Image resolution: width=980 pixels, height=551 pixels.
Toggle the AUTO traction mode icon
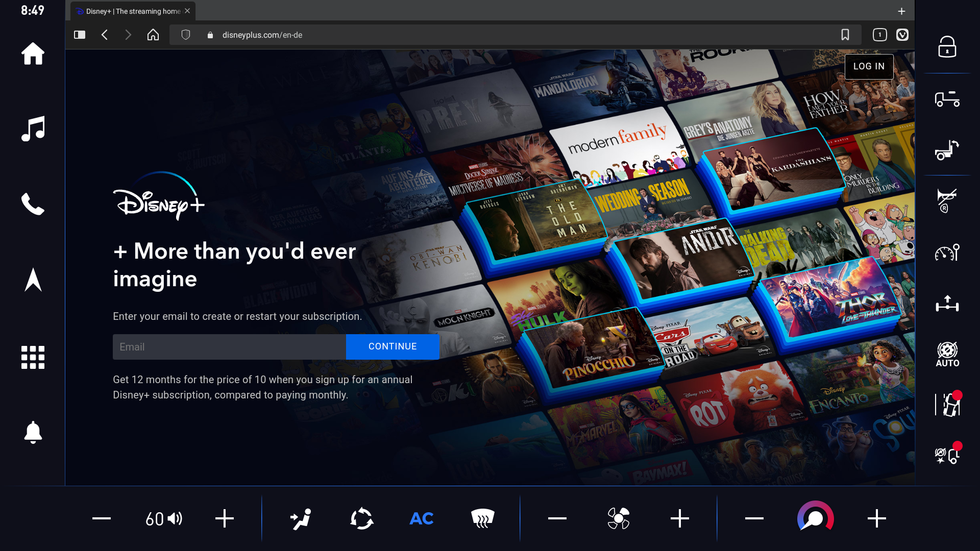click(947, 354)
